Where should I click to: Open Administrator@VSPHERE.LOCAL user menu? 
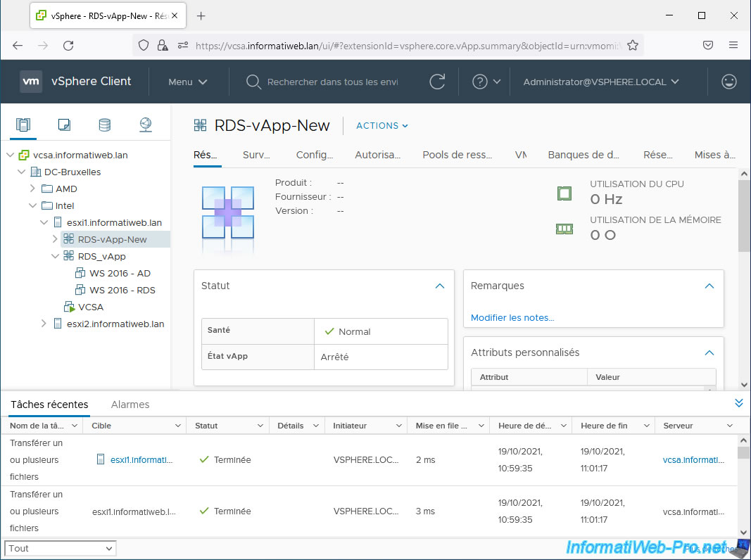(601, 82)
